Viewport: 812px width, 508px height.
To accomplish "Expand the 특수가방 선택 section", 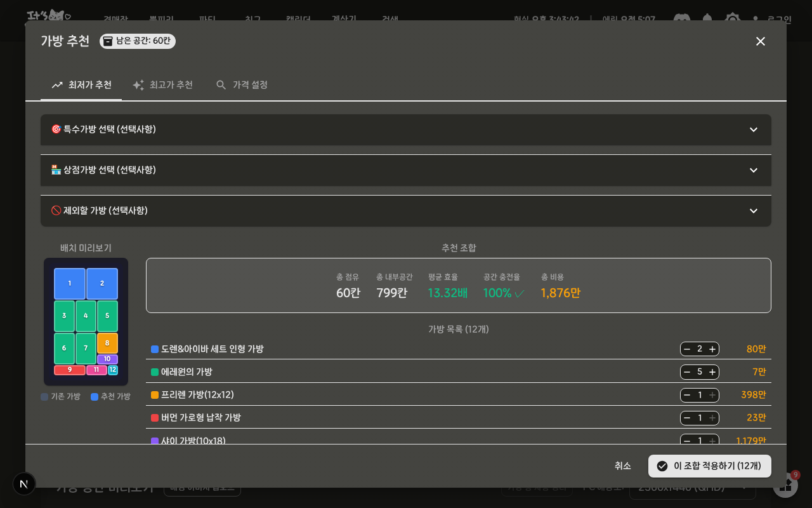I will [406, 130].
